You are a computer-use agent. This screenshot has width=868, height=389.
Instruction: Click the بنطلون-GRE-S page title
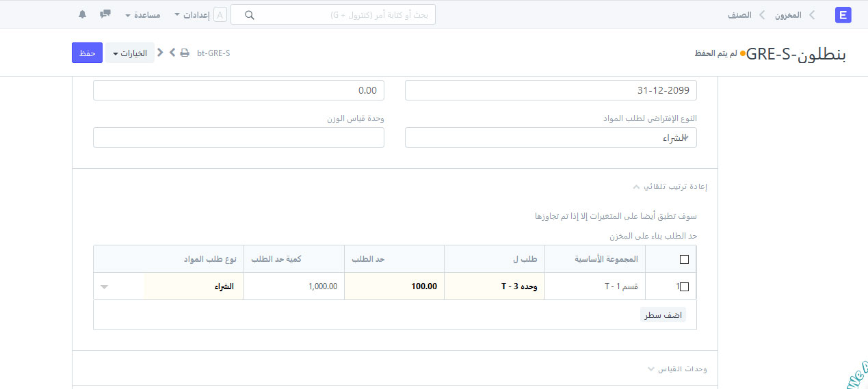click(796, 54)
